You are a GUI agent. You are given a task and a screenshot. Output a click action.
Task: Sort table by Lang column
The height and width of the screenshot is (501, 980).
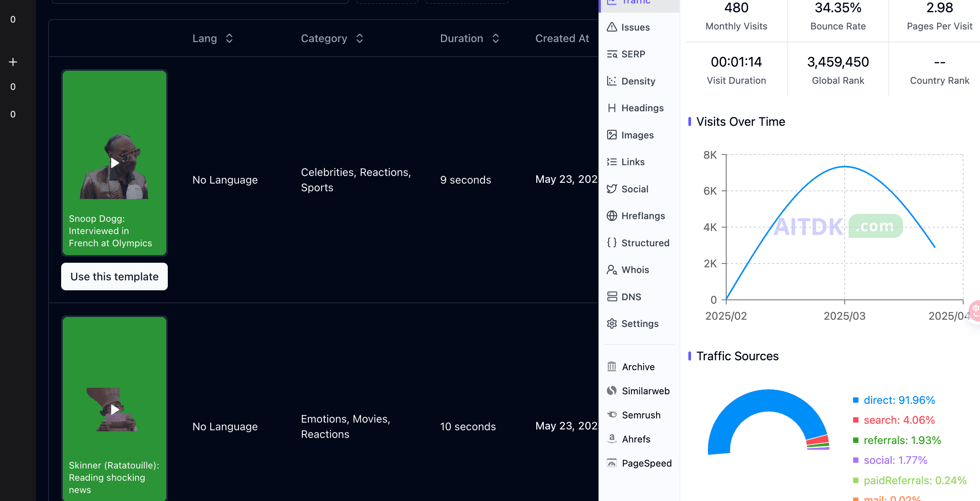pyautogui.click(x=229, y=38)
